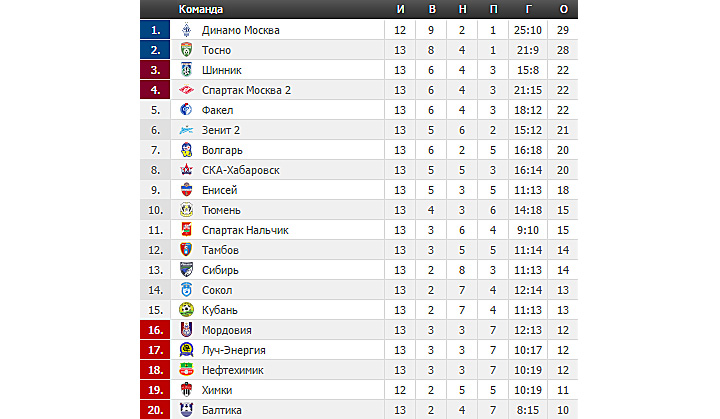The image size is (720, 419).
Task: Click the Динамо Москва club logo
Action: [x=186, y=30]
